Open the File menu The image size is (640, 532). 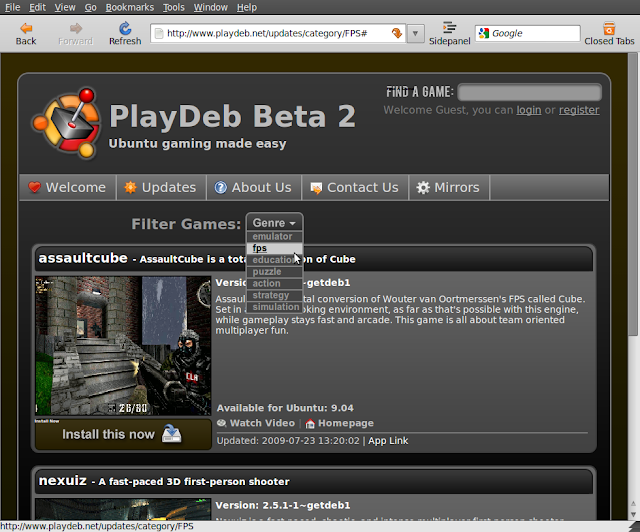[x=12, y=7]
